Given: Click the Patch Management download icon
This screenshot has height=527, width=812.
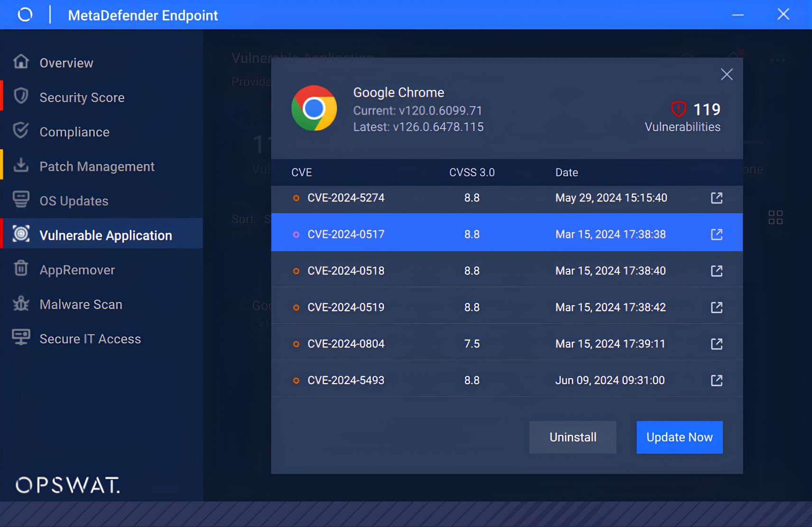Looking at the screenshot, I should pyautogui.click(x=21, y=166).
